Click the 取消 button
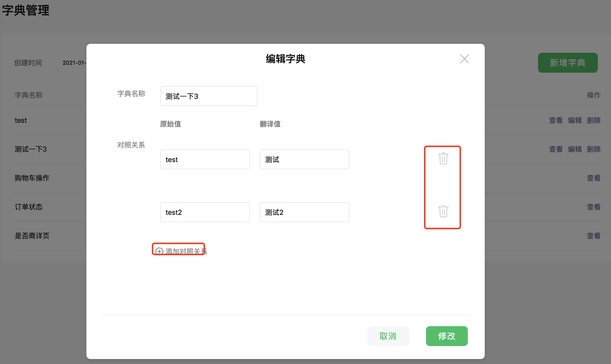The height and width of the screenshot is (364, 611). 388,336
